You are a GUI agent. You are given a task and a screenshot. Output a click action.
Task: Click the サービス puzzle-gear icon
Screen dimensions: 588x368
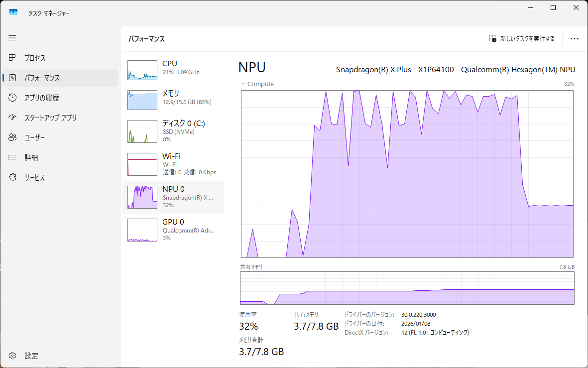pyautogui.click(x=12, y=177)
